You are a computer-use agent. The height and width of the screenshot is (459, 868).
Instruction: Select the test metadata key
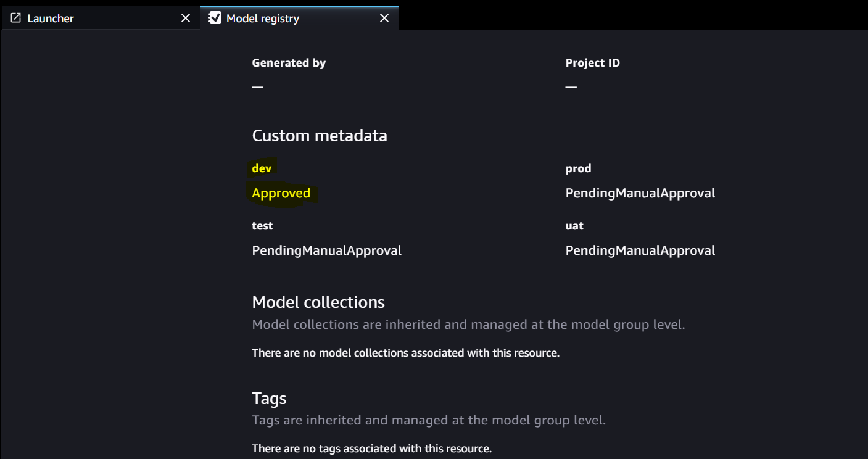262,225
